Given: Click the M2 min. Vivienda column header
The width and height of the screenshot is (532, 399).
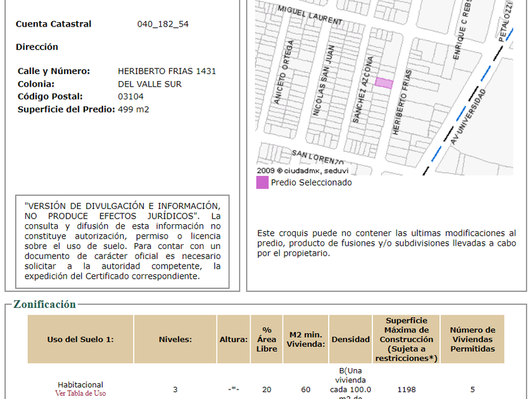Looking at the screenshot, I should 306,339.
